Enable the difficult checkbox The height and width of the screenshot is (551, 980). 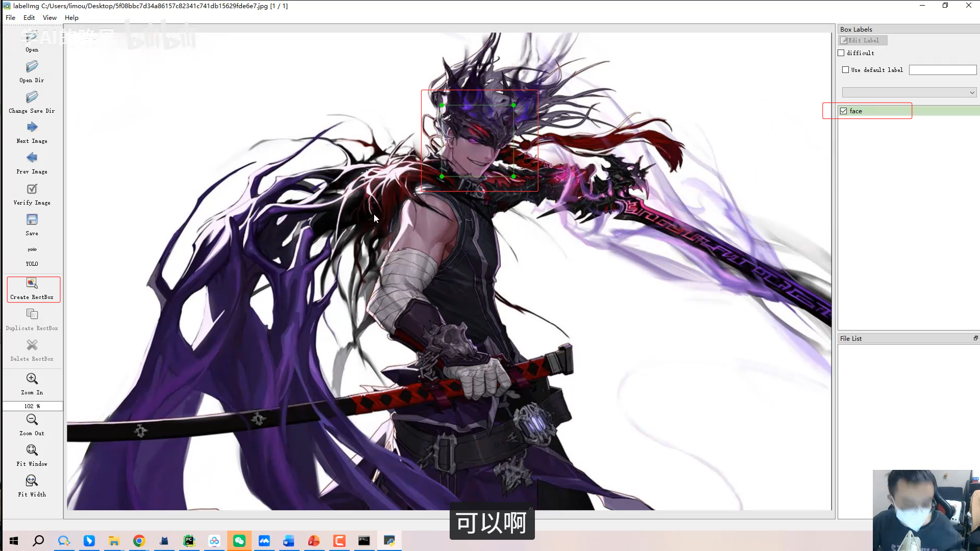[x=841, y=53]
